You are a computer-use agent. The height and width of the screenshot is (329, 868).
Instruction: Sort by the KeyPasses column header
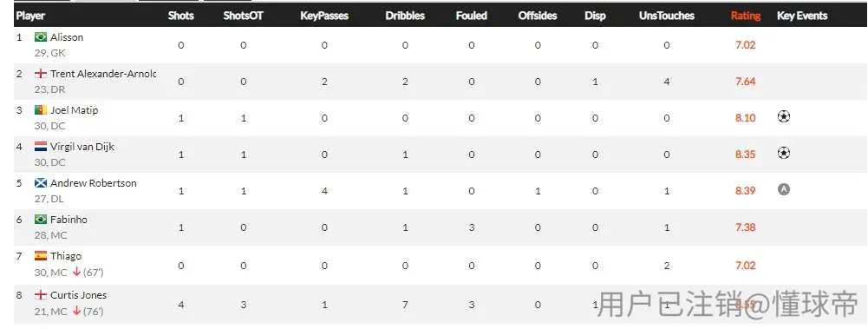[324, 16]
